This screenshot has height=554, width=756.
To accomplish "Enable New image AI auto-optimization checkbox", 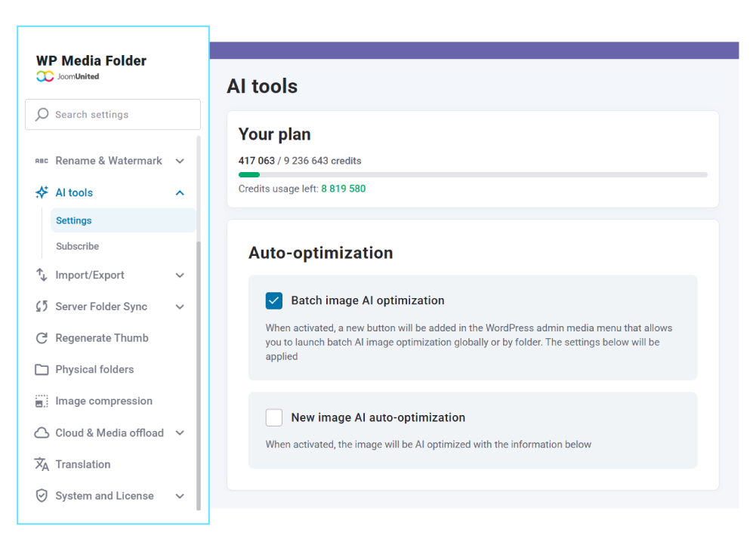I will (x=274, y=417).
